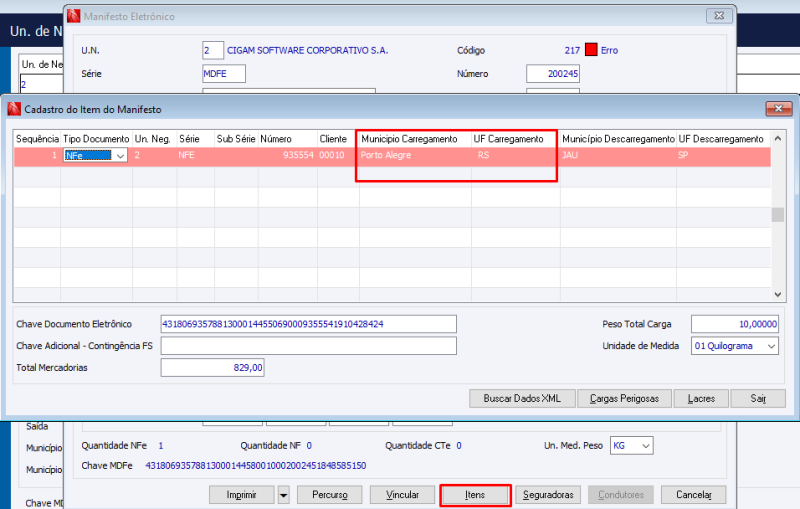Click Imprimir in Manifesto Eletrônico window

[241, 495]
